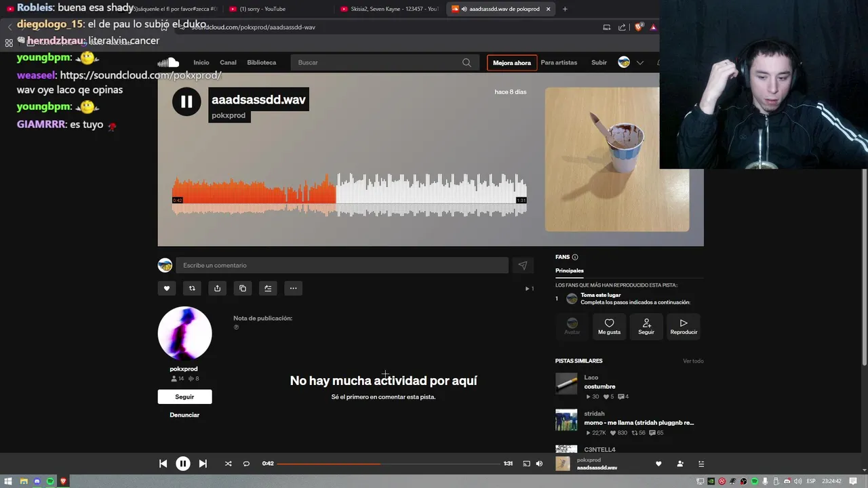Click the Seguir step button in Fans panel
The image size is (868, 488).
646,326
